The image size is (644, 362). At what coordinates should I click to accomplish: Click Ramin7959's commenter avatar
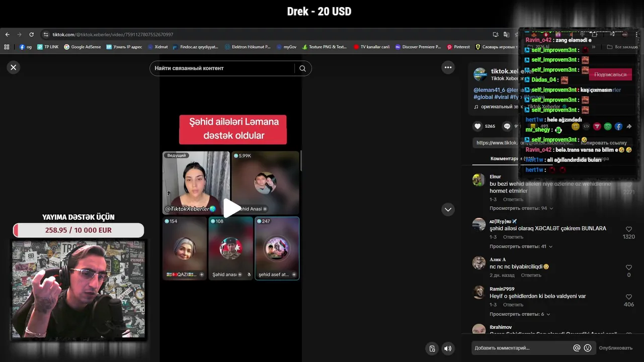pyautogui.click(x=478, y=293)
